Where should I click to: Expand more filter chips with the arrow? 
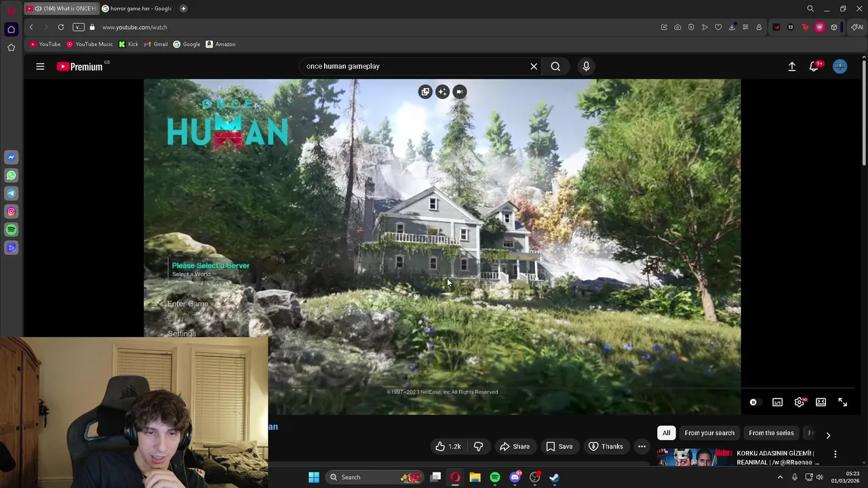pyautogui.click(x=828, y=435)
